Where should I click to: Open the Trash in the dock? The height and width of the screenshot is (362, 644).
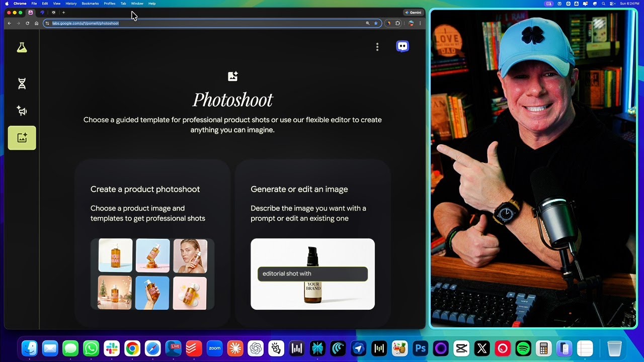[615, 348]
